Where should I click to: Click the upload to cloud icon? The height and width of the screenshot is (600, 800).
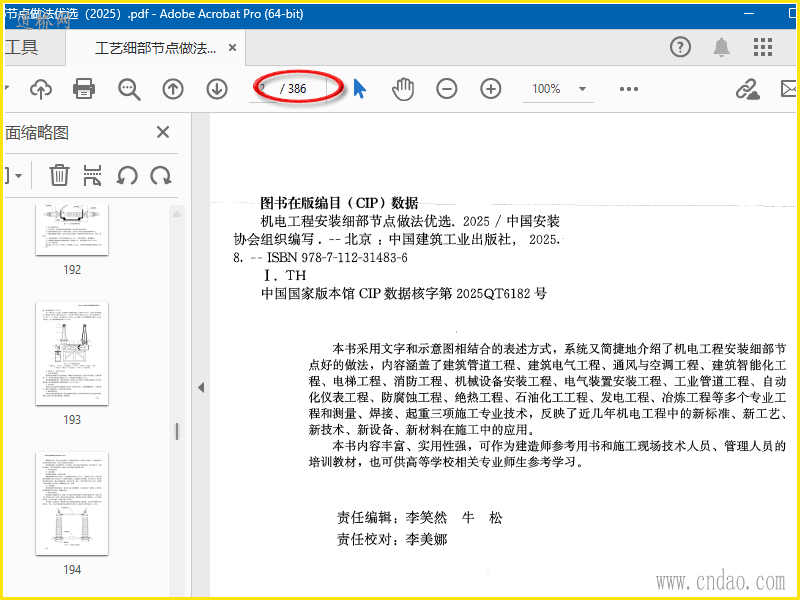coord(41,89)
